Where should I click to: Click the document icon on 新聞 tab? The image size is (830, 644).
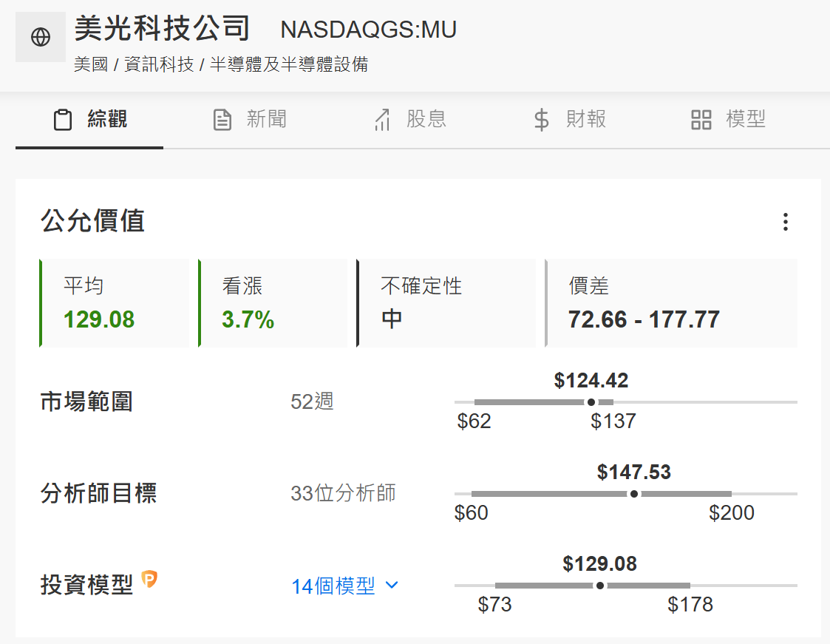coord(222,120)
